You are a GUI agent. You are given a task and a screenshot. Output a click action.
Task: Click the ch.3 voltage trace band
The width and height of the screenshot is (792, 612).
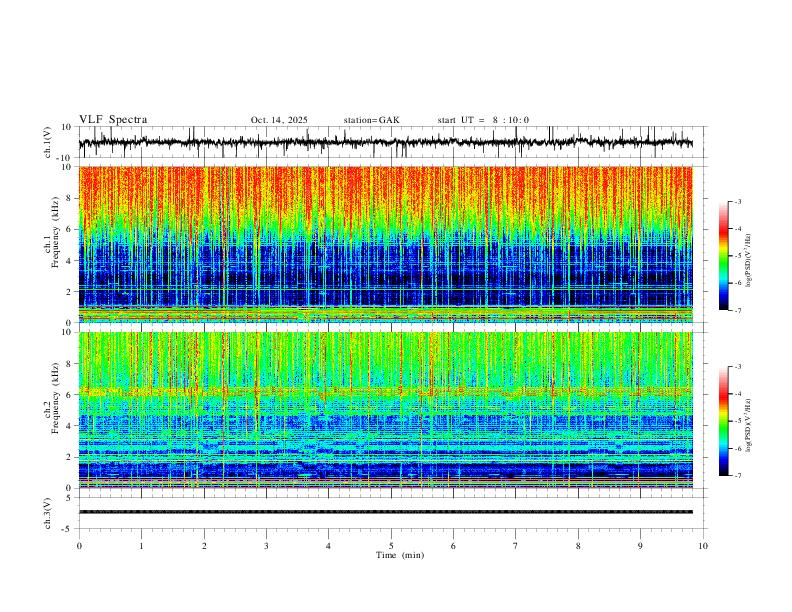[x=385, y=512]
